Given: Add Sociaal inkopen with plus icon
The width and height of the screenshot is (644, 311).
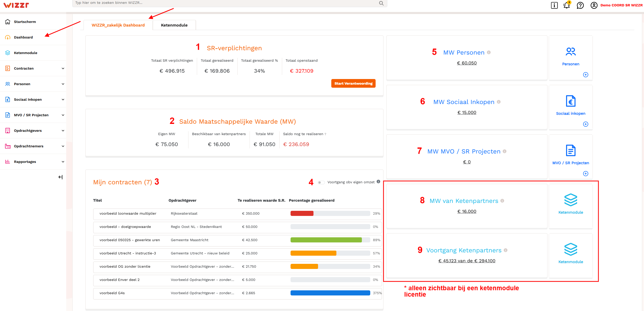Looking at the screenshot, I should tap(586, 124).
